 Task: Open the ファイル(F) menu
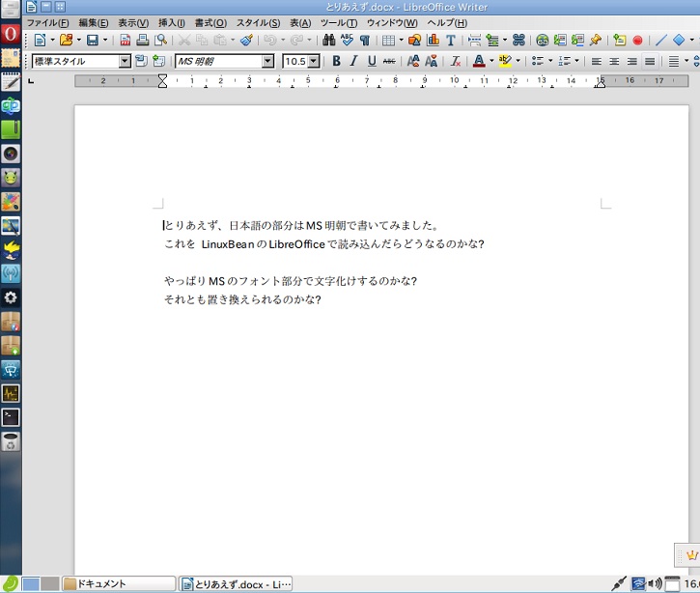click(x=47, y=23)
